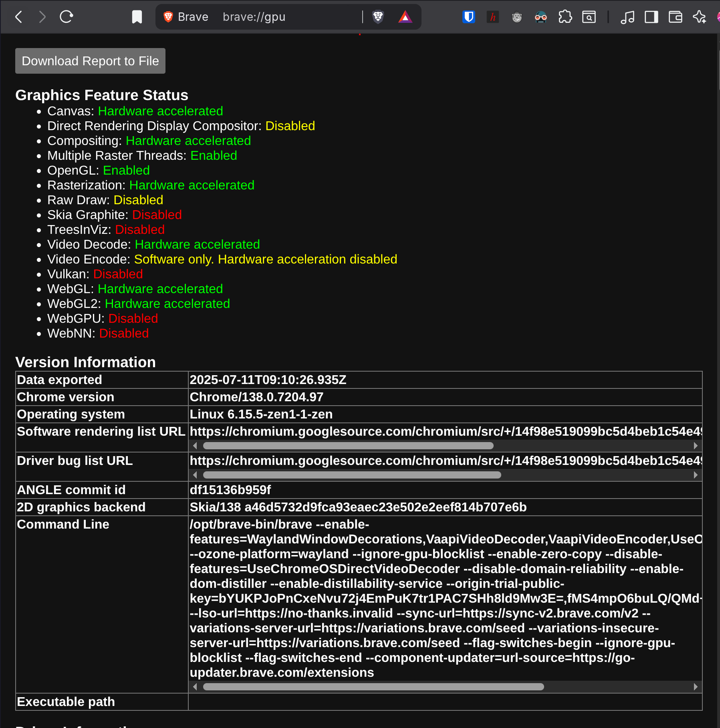Open the Bitwarden extension

click(468, 17)
